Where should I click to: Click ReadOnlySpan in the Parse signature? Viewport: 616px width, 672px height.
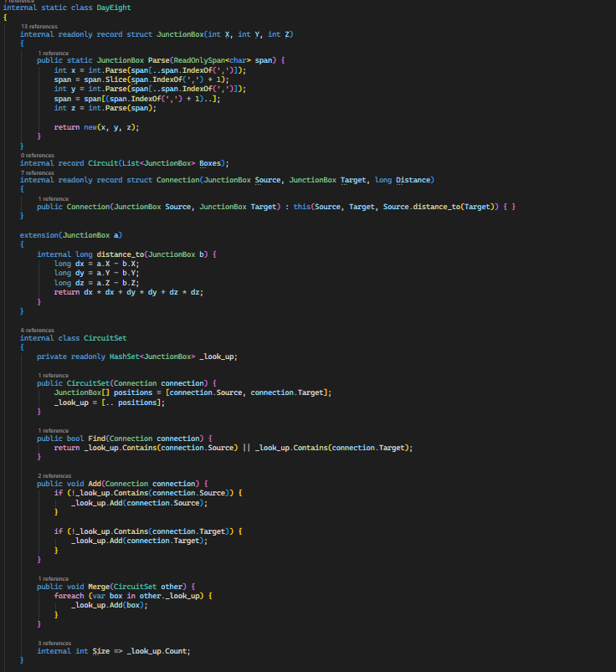point(199,60)
